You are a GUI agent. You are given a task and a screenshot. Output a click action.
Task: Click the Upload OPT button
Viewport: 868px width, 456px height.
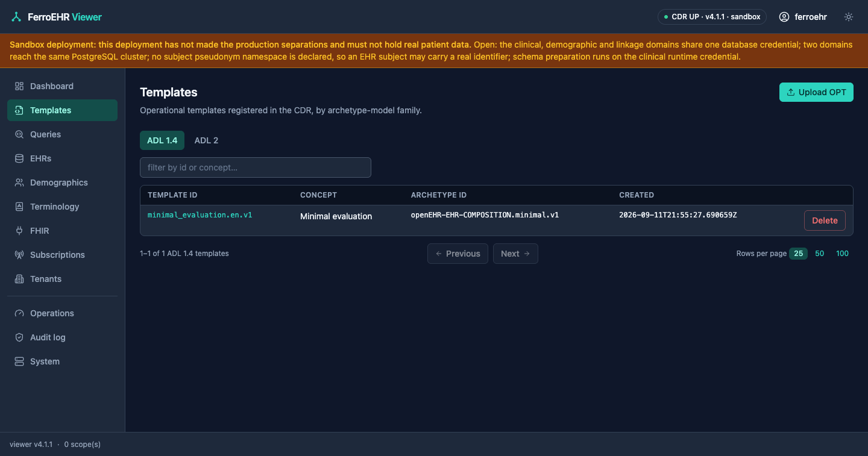pos(816,92)
